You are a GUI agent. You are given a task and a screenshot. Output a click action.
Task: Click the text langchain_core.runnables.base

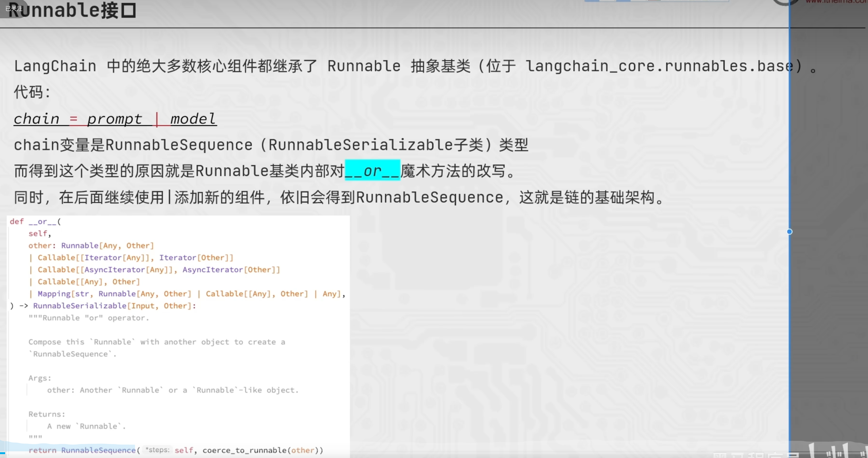pos(660,66)
